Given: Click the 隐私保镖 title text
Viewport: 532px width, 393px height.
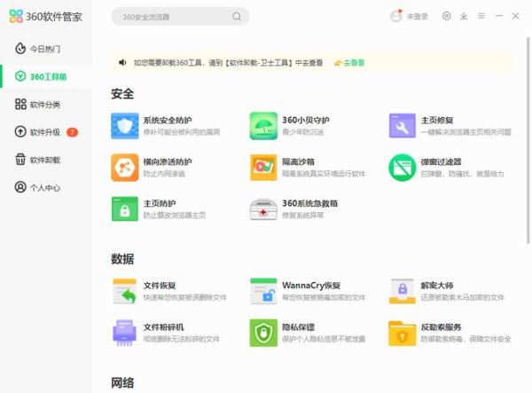Looking at the screenshot, I should pyautogui.click(x=298, y=327).
